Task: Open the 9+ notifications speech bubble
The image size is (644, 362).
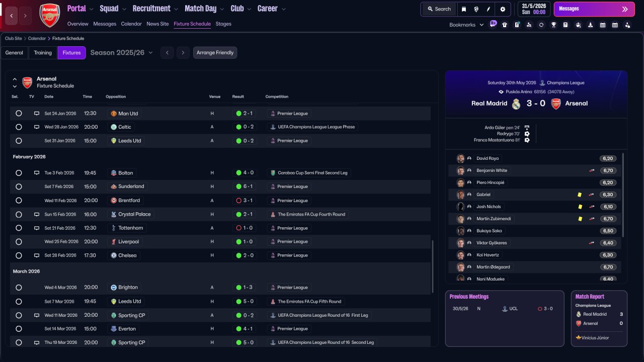Action: (x=493, y=24)
